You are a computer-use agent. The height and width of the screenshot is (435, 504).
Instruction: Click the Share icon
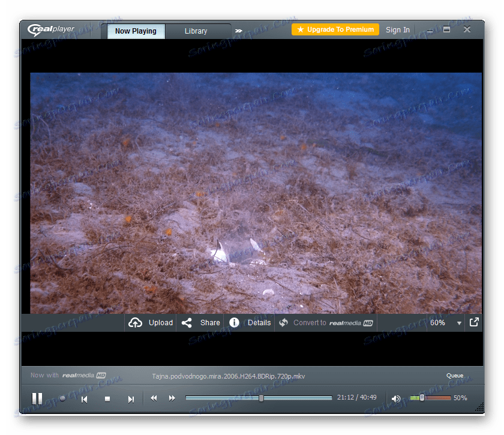[187, 322]
